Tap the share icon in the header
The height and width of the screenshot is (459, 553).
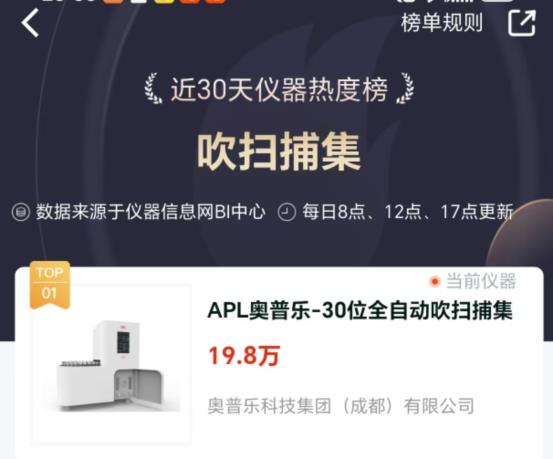(x=522, y=23)
